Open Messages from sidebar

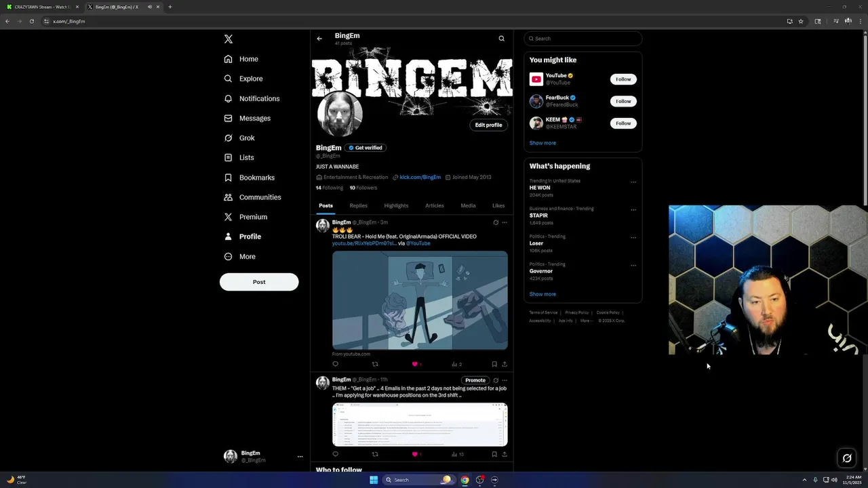point(248,118)
